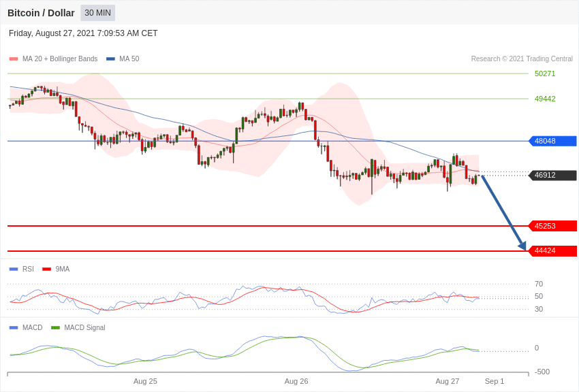Viewport: 579px width, 392px height.
Task: Click the MA 50 blue legend swatch
Action: tap(110, 59)
